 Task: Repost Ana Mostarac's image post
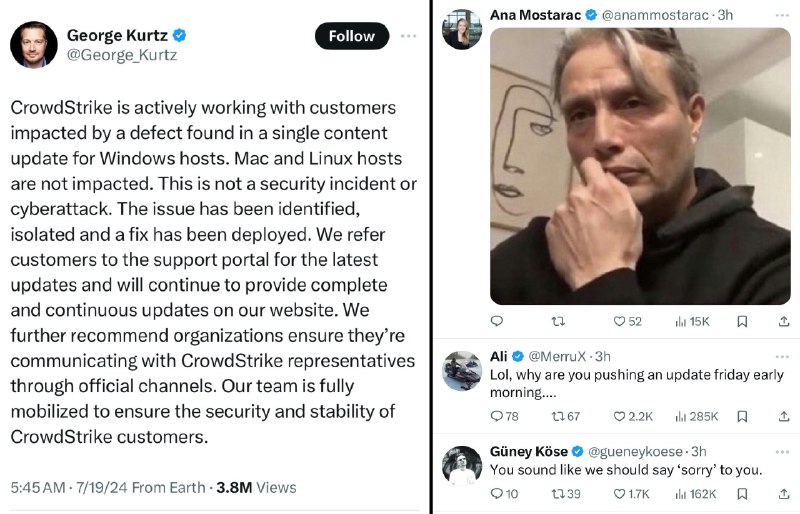click(x=558, y=321)
